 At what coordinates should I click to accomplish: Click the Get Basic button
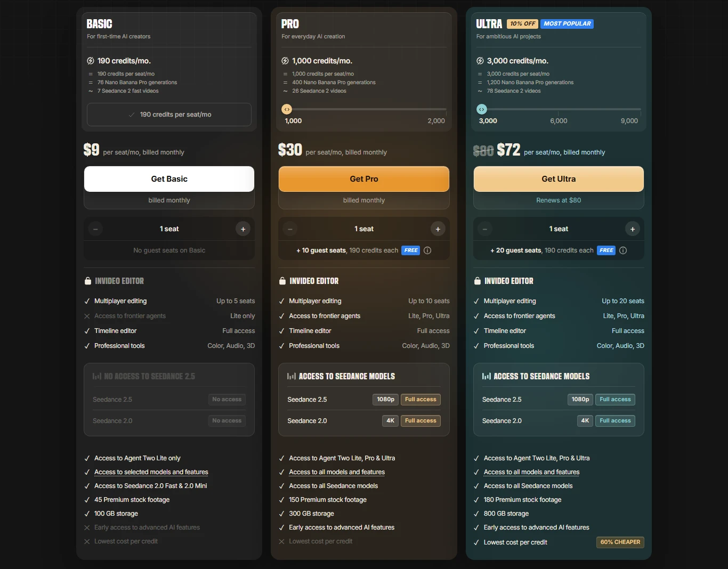pyautogui.click(x=169, y=179)
